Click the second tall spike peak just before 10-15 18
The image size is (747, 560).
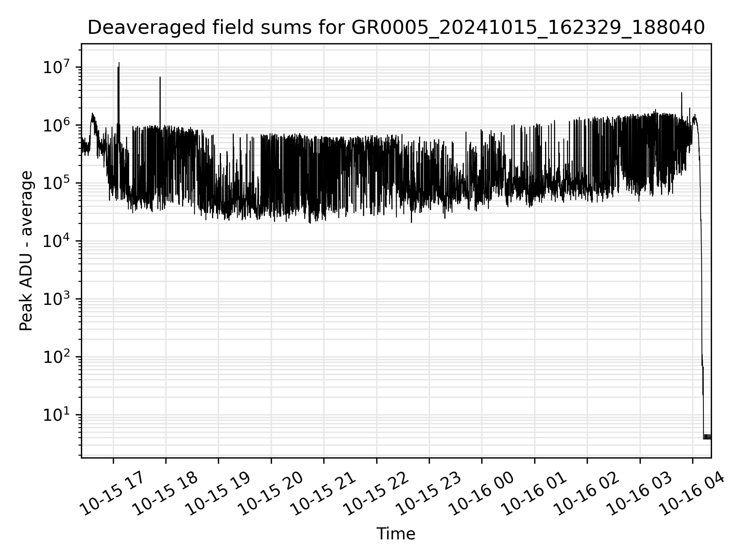pos(160,78)
